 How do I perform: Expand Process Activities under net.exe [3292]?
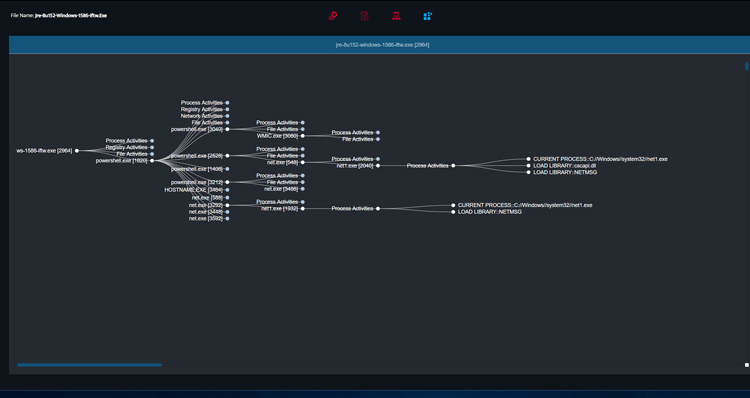click(x=303, y=202)
